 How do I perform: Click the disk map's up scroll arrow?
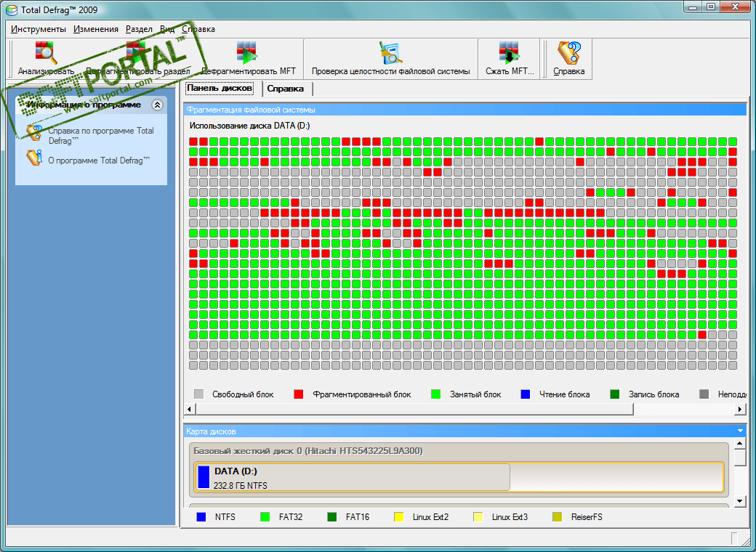(x=740, y=442)
